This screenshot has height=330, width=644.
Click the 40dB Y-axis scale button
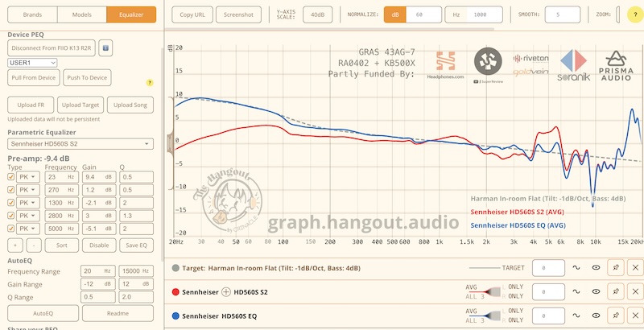317,14
